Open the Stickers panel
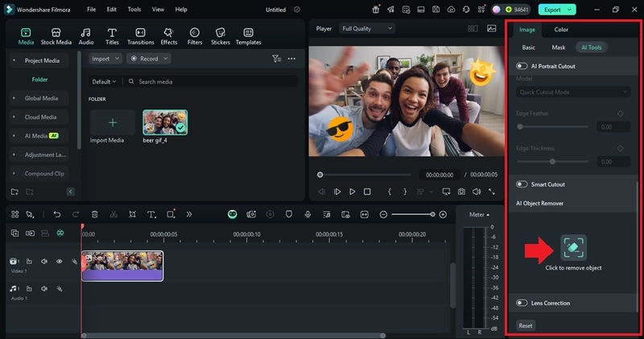644x339 pixels. pos(220,36)
